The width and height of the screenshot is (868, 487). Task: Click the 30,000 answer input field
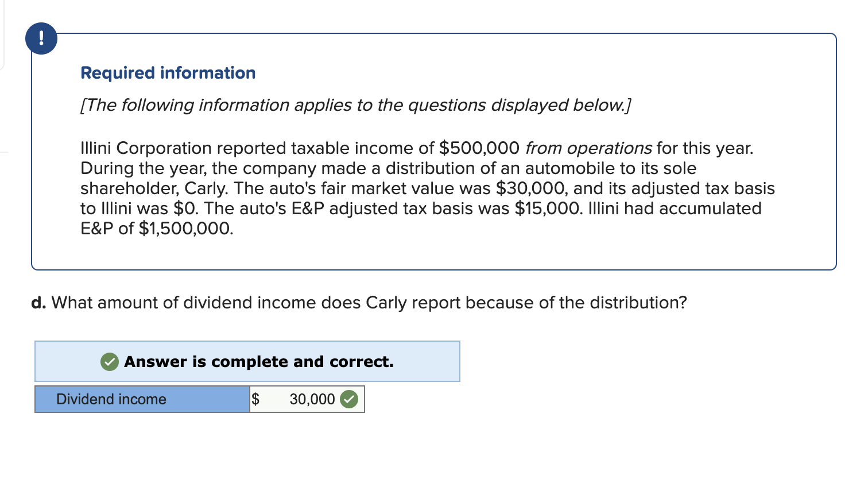304,399
